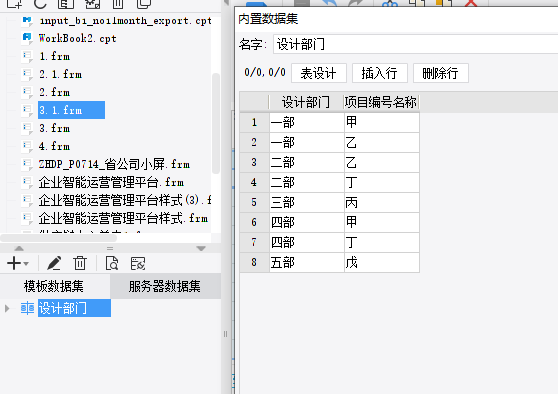Click the 删除行 button
Viewport: 558px width, 394px height.
(441, 73)
